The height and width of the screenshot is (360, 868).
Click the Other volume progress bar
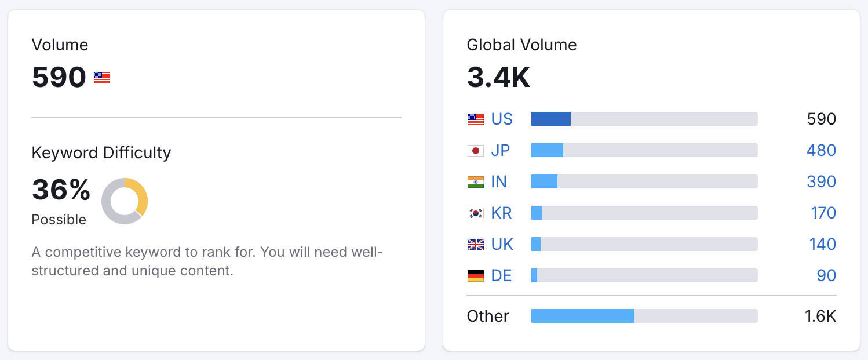pos(644,316)
